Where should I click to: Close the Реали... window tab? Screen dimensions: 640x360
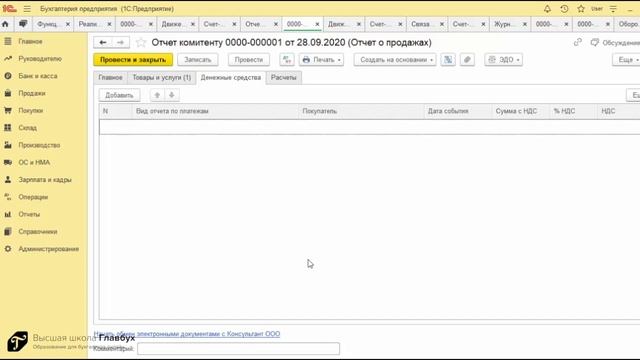coord(109,24)
